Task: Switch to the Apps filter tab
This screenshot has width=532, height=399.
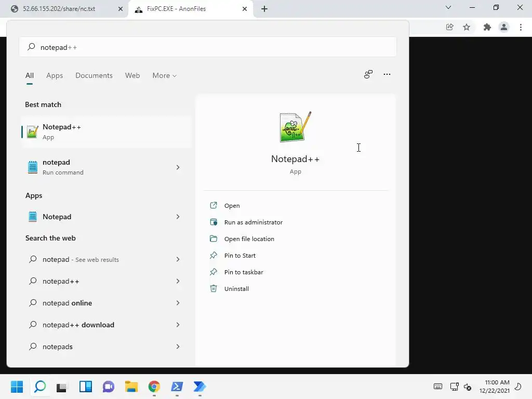Action: pyautogui.click(x=55, y=76)
